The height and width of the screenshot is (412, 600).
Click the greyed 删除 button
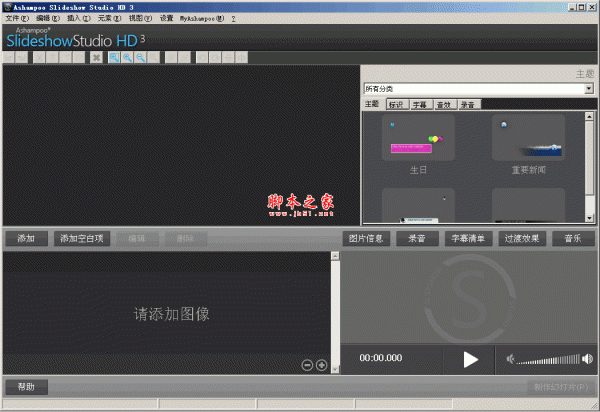click(x=186, y=239)
